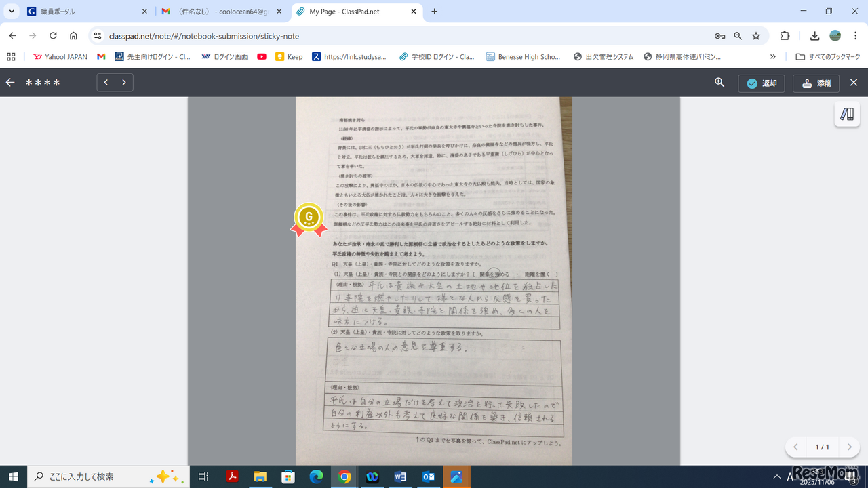Click the 添削 stamp annotation button
868x488 pixels.
click(x=816, y=83)
